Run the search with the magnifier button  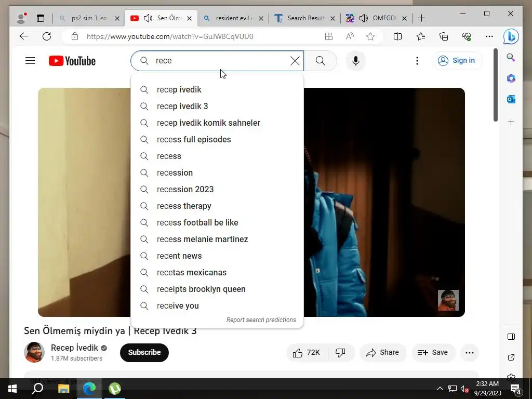pos(320,61)
